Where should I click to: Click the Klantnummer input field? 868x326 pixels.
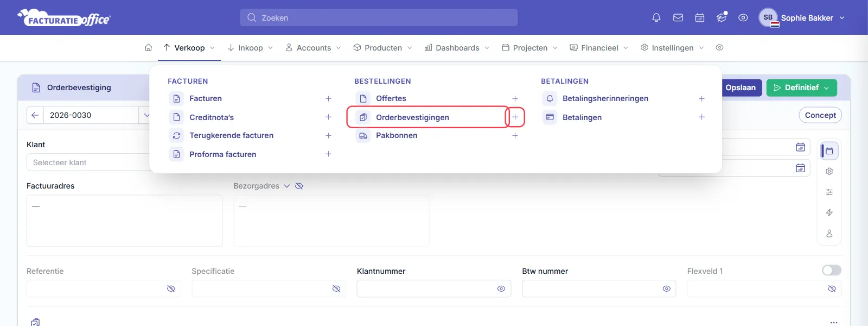point(433,289)
